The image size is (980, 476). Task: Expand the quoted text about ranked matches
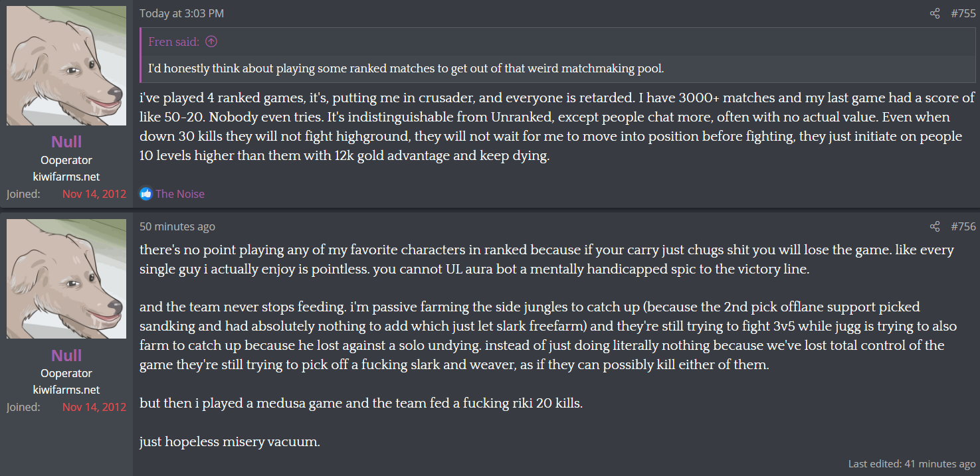point(406,68)
